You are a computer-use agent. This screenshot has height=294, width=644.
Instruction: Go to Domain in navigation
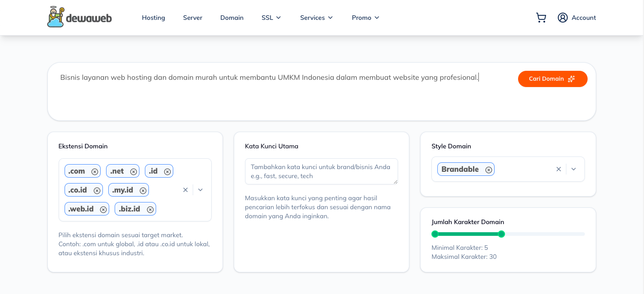tap(232, 18)
